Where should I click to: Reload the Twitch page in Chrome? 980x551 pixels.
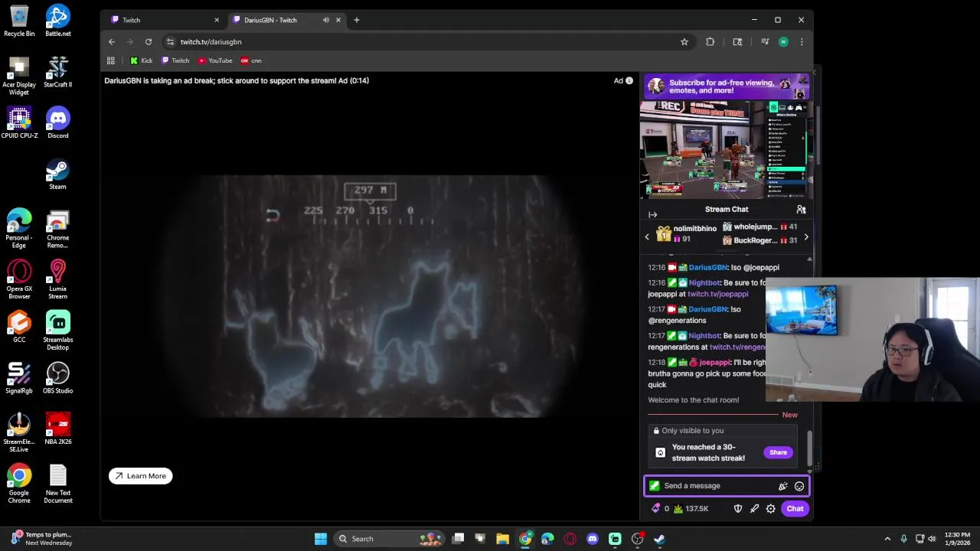pyautogui.click(x=149, y=41)
